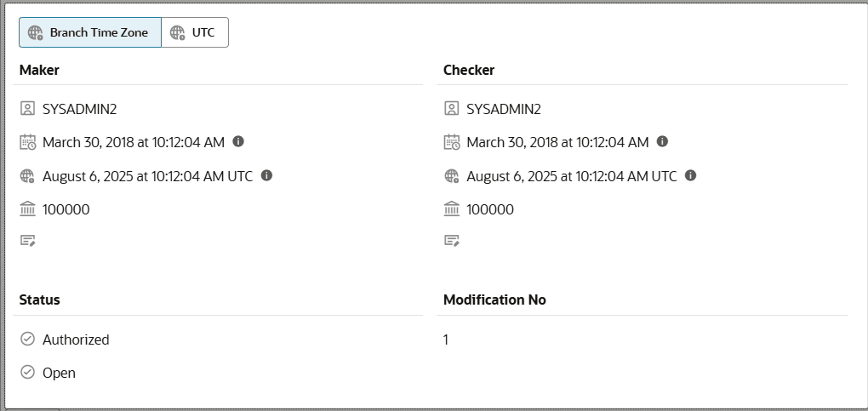The image size is (868, 411).
Task: Click the Checker remarks note icon
Action: click(452, 241)
